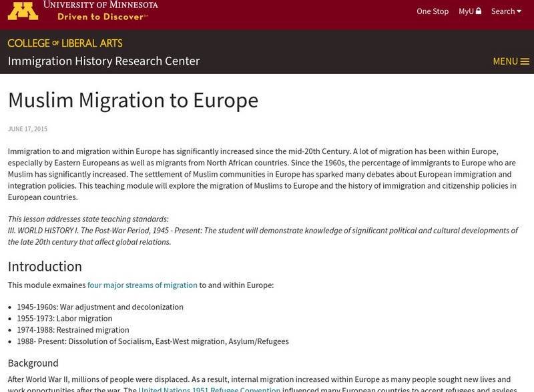Open One Stop in the top bar

[433, 11]
